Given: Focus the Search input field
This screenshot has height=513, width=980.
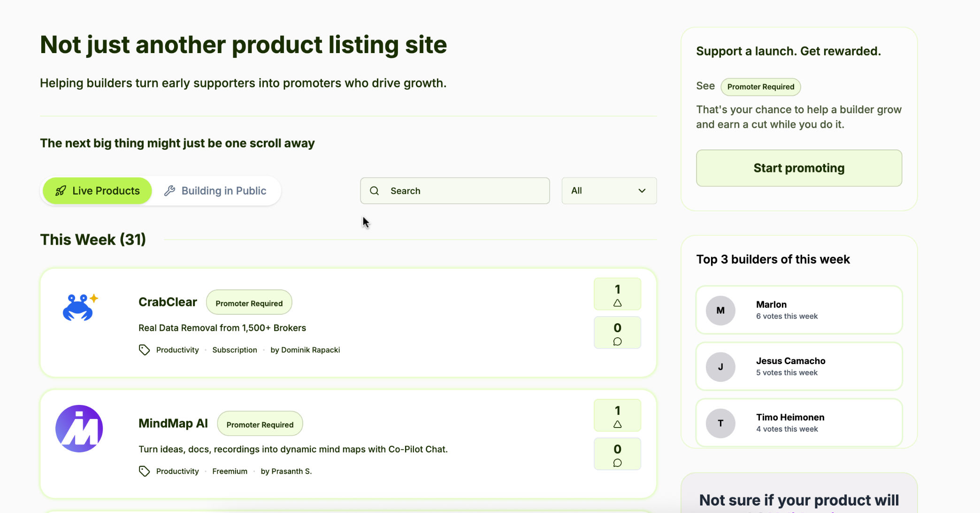Looking at the screenshot, I should 455,191.
